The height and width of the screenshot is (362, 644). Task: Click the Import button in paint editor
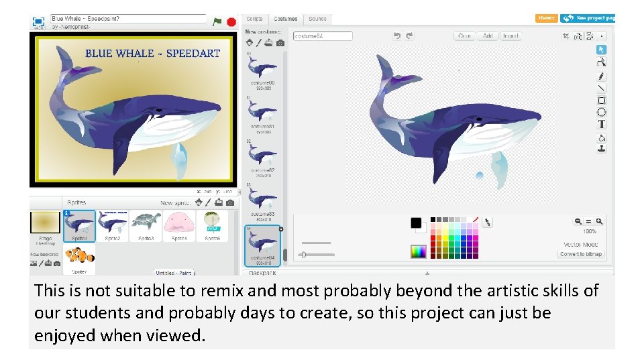click(x=511, y=36)
